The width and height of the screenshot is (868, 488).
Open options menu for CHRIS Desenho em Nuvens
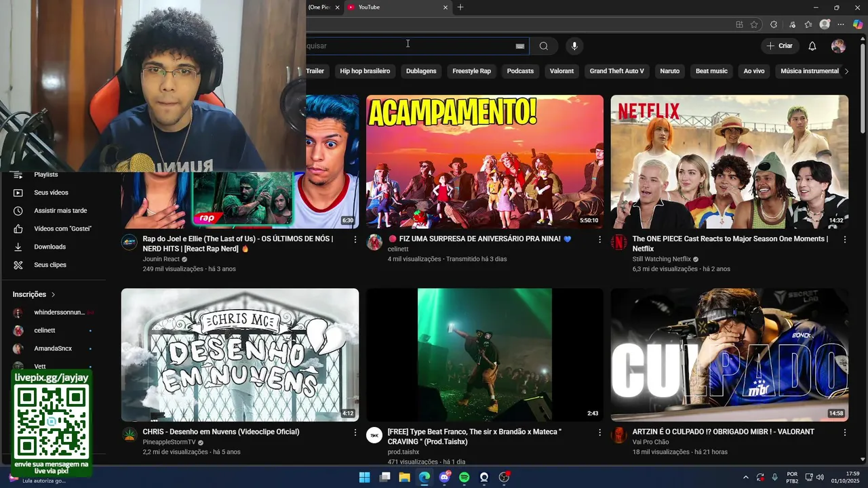click(x=355, y=432)
